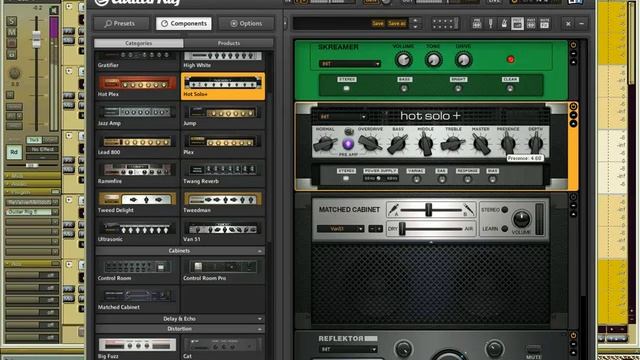Open Hot Solo+ preset dropdown

(342, 117)
